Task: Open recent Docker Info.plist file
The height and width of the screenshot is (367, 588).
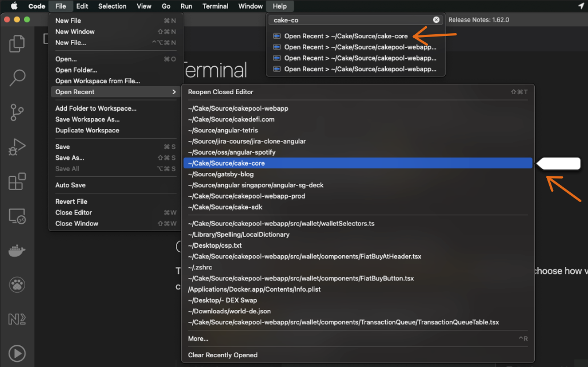Action: click(358, 289)
